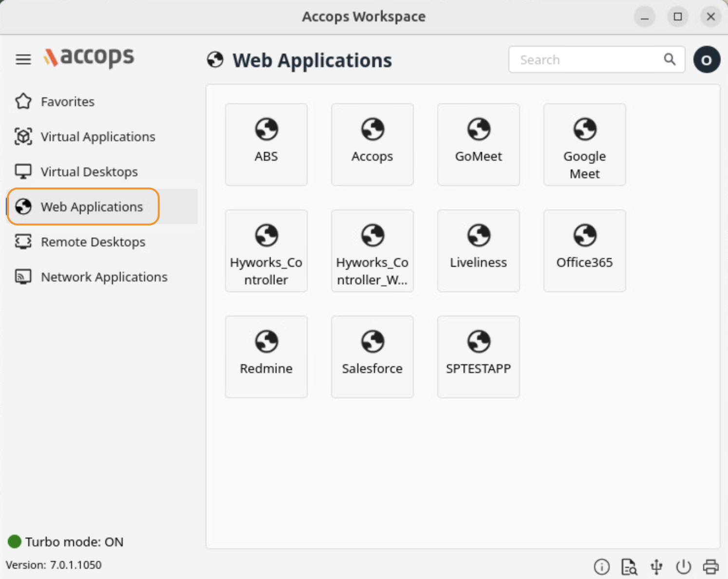Open Remote Desktops section
Viewport: 728px width, 579px height.
93,242
